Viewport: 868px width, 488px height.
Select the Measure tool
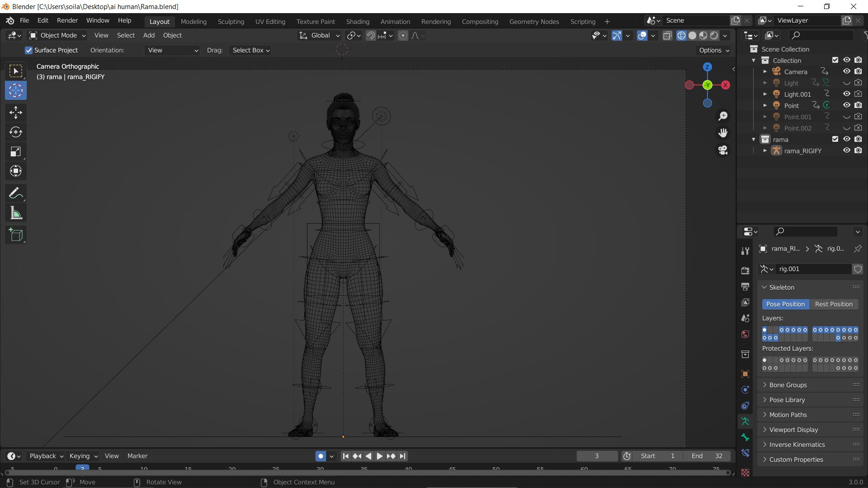pos(16,213)
